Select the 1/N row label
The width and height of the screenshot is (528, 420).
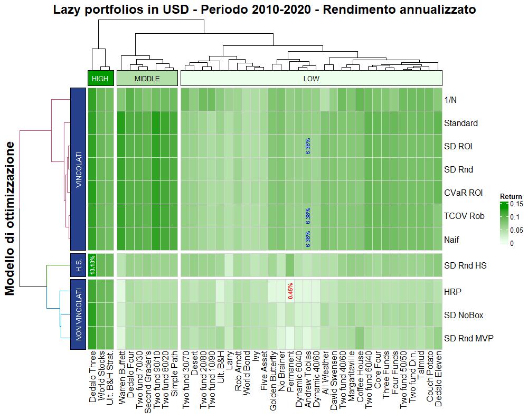(450, 100)
